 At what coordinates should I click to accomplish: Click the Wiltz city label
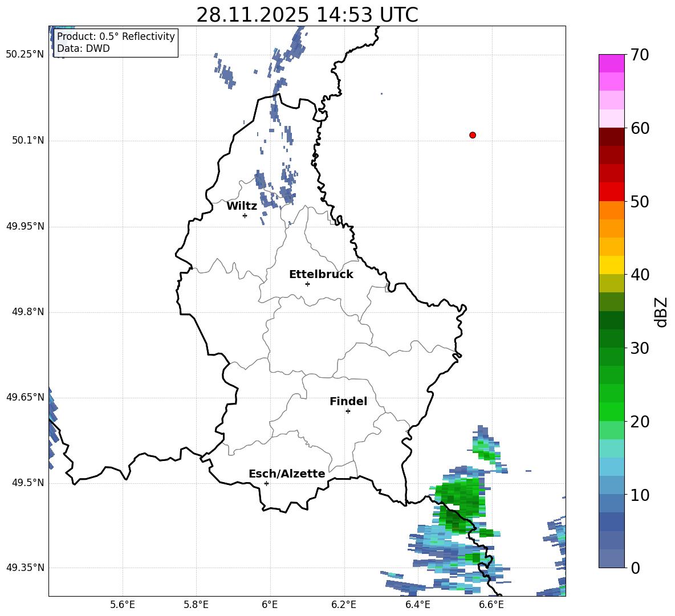pyautogui.click(x=242, y=206)
